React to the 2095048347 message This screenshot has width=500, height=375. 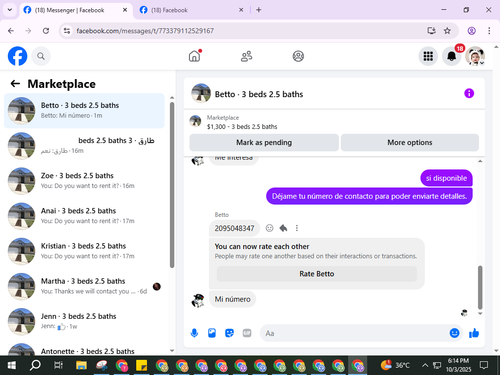[269, 228]
